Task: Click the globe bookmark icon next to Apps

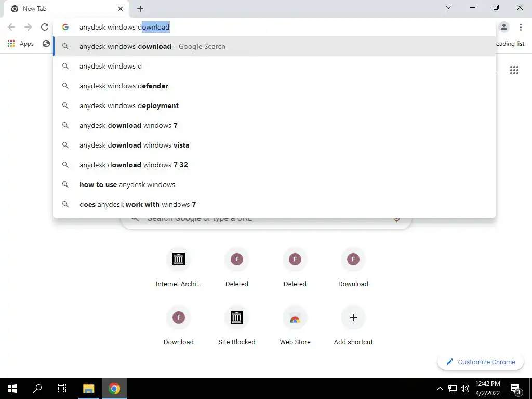Action: pyautogui.click(x=46, y=44)
